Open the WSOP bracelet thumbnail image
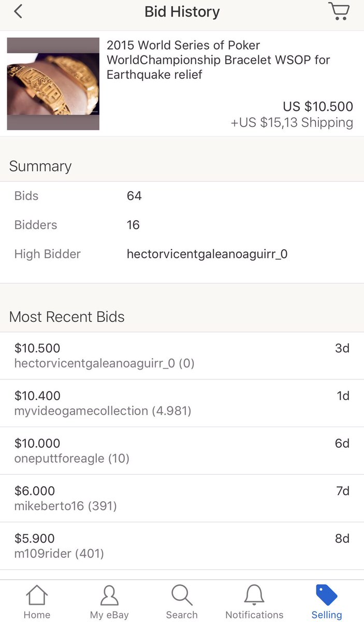Screen dimensions: 364x622 (x=53, y=83)
